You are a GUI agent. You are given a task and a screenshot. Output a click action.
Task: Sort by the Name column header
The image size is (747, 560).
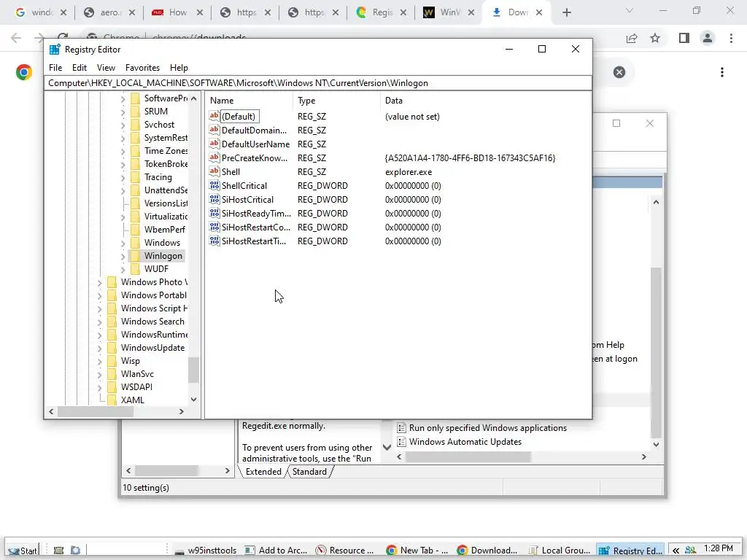coord(249,101)
